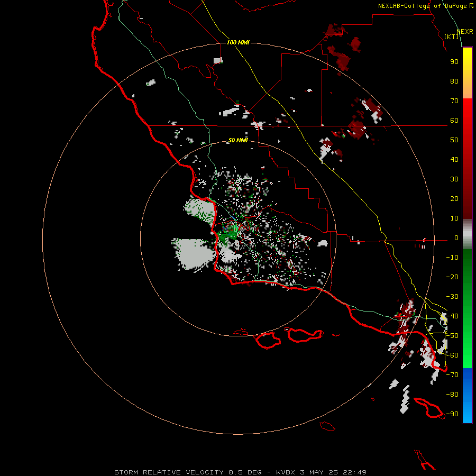Click the 0 value on velocity scale
This screenshot has height=476, width=476.
(x=456, y=238)
